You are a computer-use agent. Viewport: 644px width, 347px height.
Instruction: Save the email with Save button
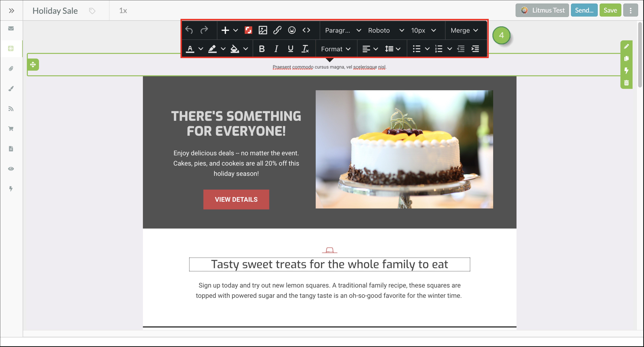coord(610,10)
